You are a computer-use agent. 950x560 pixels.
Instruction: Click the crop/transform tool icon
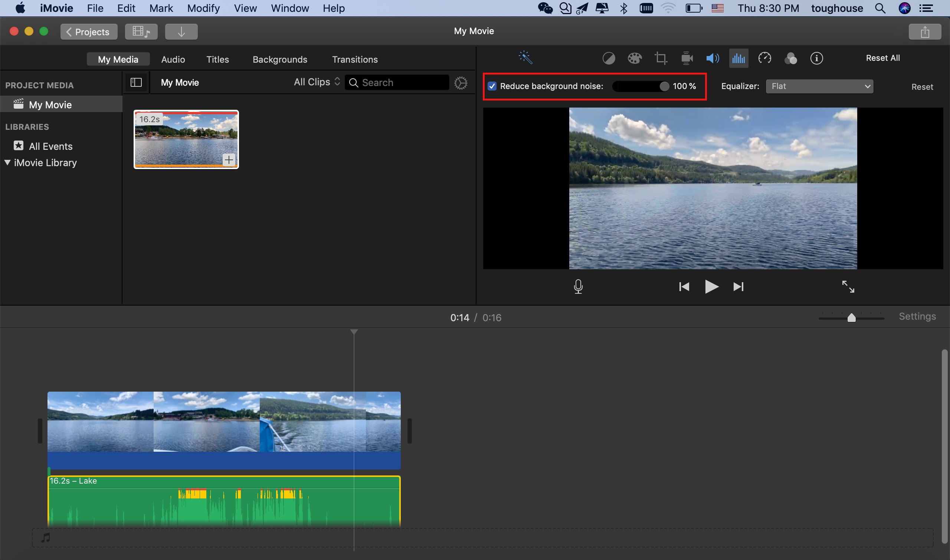(661, 58)
